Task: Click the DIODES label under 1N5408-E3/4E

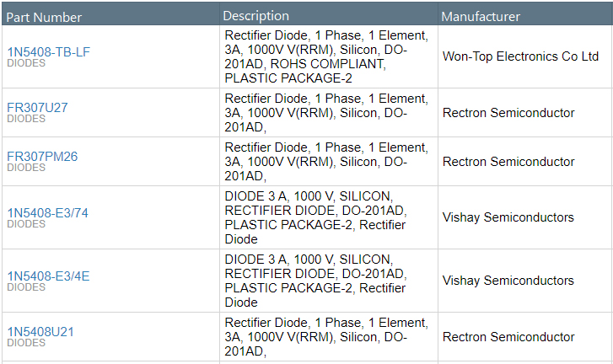Action: pos(26,287)
